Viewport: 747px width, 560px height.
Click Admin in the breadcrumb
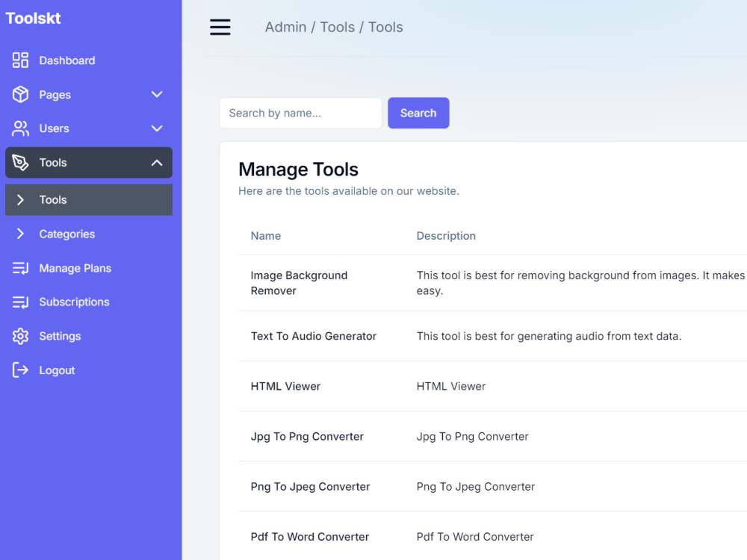[285, 27]
